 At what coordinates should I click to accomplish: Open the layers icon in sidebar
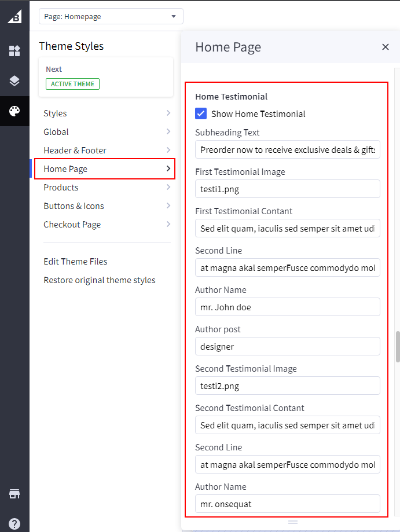click(x=14, y=81)
